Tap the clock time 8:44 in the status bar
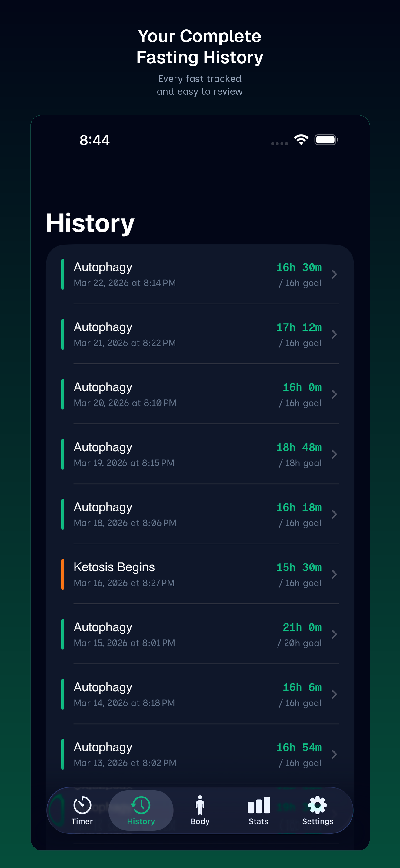 (x=95, y=140)
